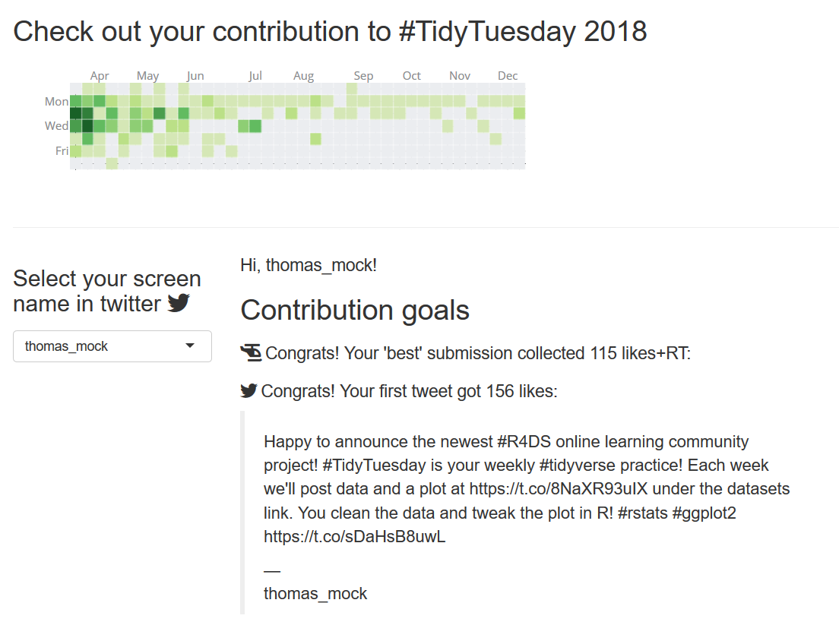The image size is (839, 644).
Task: Click the darkest green cell in the heatmap's first column
Action: [75, 113]
